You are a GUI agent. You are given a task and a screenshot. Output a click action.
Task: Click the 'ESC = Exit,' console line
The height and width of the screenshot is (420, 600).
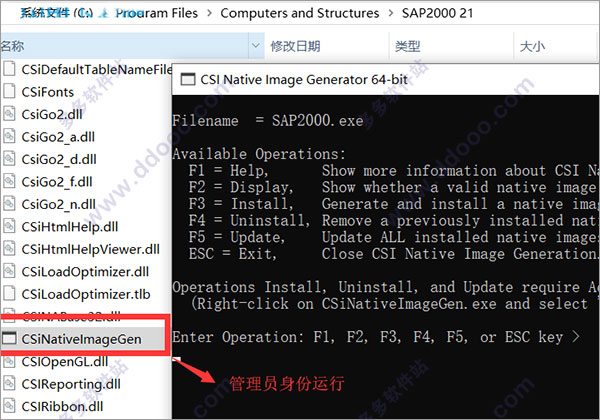point(393,254)
